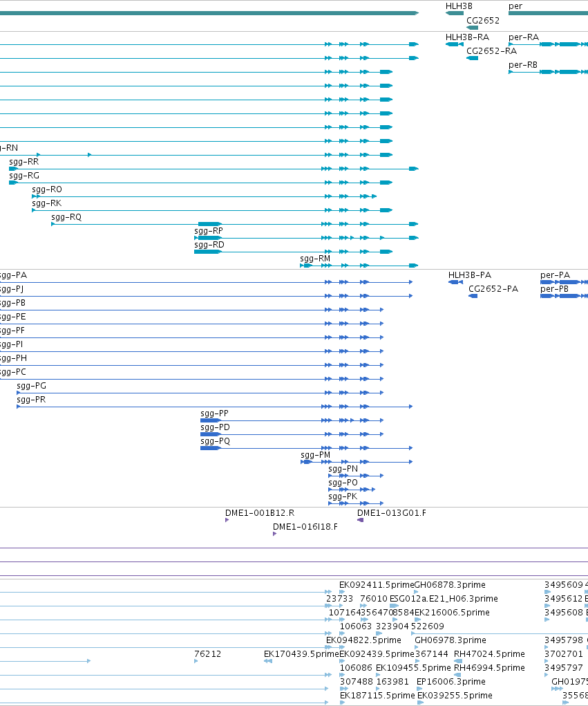Click the EK187115.5prime EST label
This screenshot has width=588, height=706.
pyautogui.click(x=377, y=696)
